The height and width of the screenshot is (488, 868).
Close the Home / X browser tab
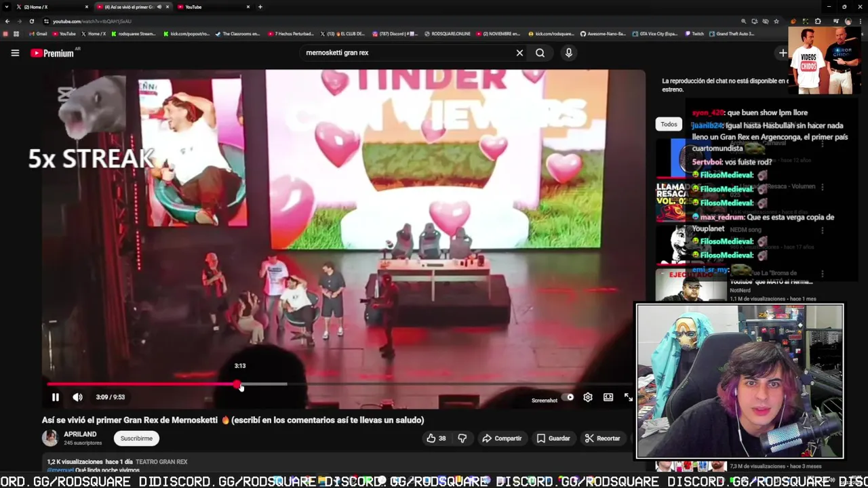click(x=87, y=7)
